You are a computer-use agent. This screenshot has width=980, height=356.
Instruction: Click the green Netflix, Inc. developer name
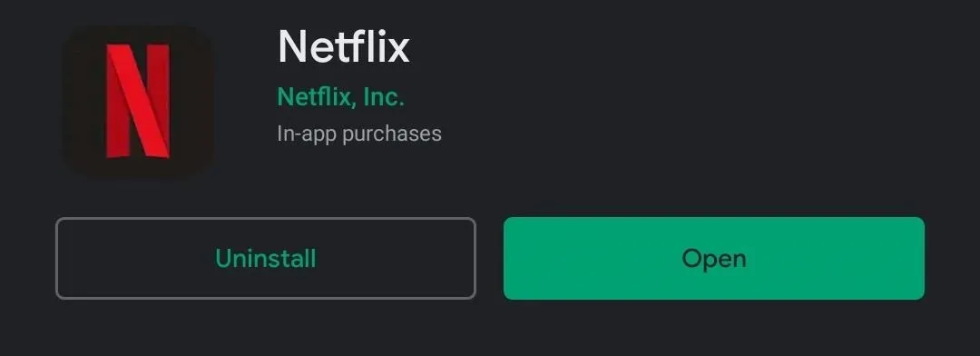click(x=340, y=97)
